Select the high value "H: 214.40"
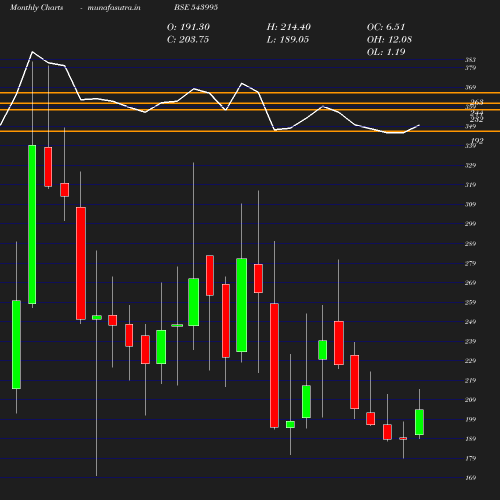The height and width of the screenshot is (500, 500). (289, 27)
